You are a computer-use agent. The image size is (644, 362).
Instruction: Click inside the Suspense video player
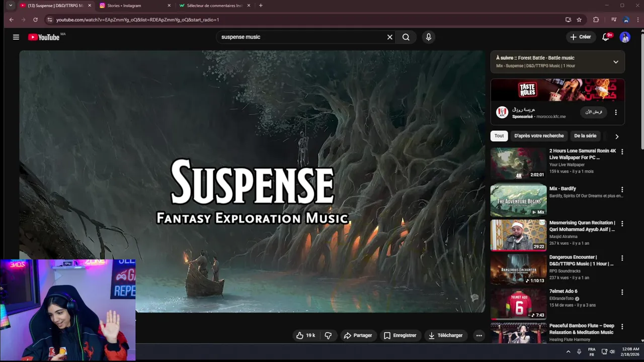252,182
